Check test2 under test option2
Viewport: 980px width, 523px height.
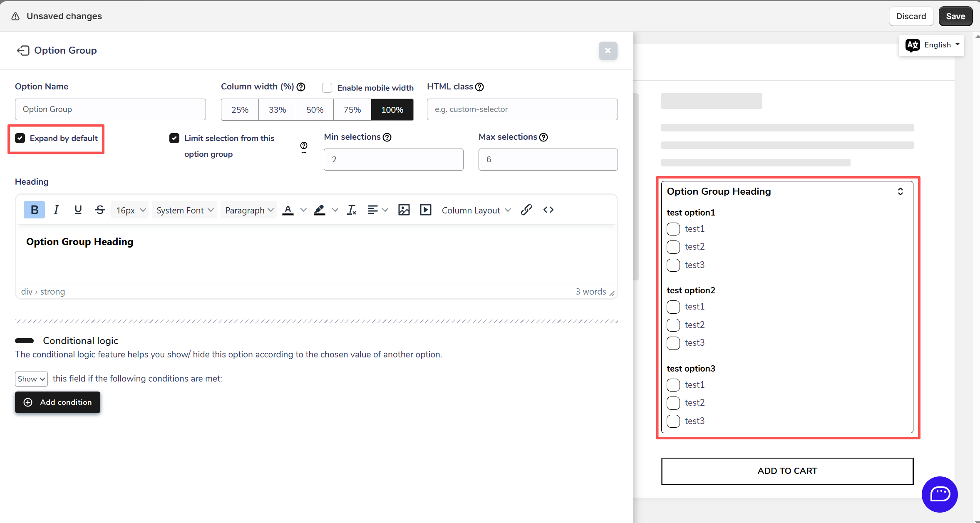[673, 325]
